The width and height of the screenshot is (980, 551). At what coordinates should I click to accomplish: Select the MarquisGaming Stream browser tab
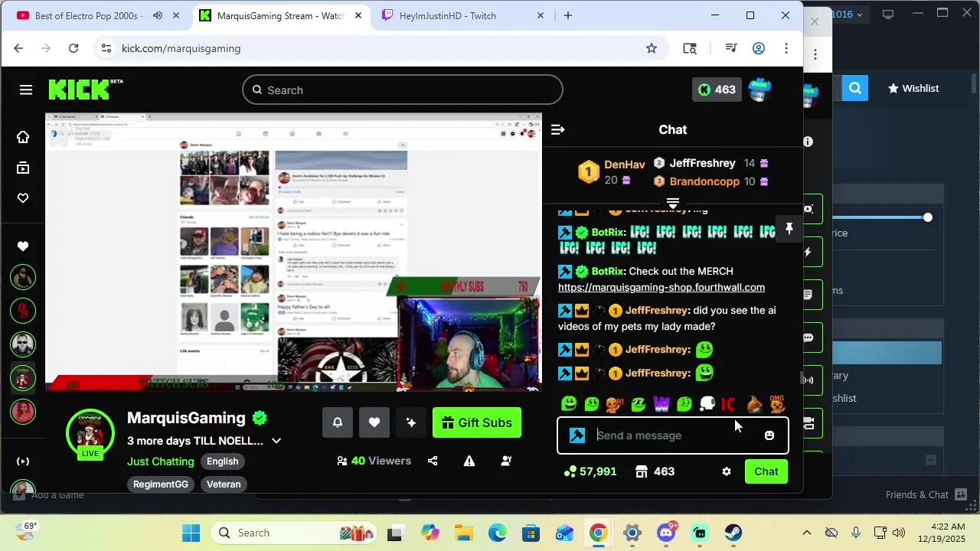280,15
